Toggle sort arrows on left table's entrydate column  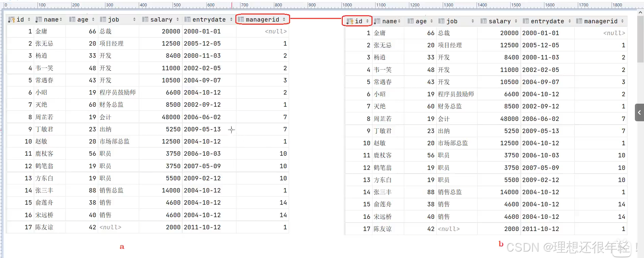[x=231, y=20]
